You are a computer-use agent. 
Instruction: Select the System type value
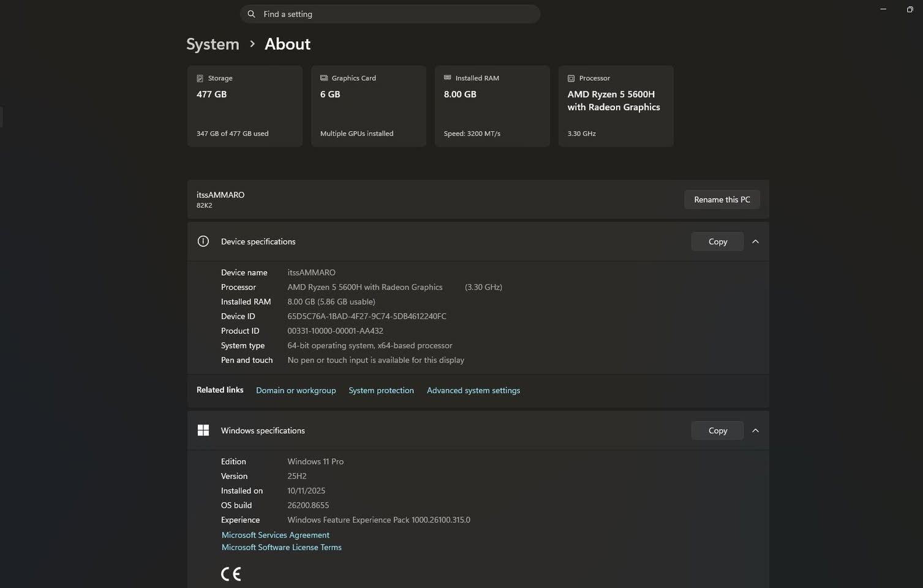pos(370,345)
